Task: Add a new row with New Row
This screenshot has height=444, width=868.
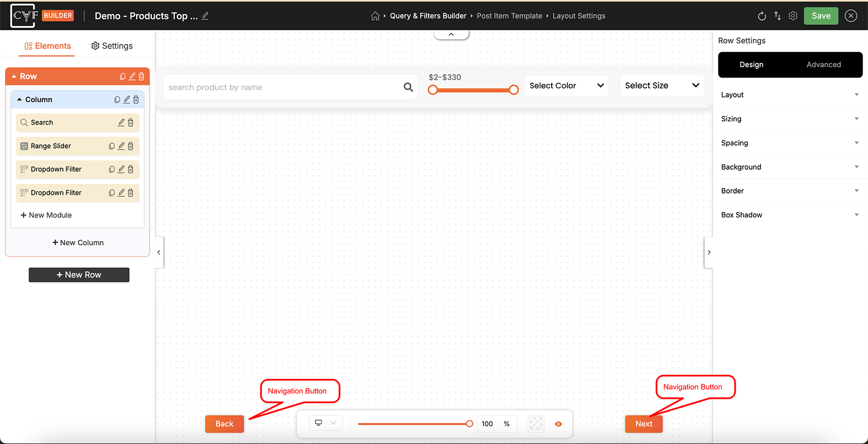Action: 79,275
